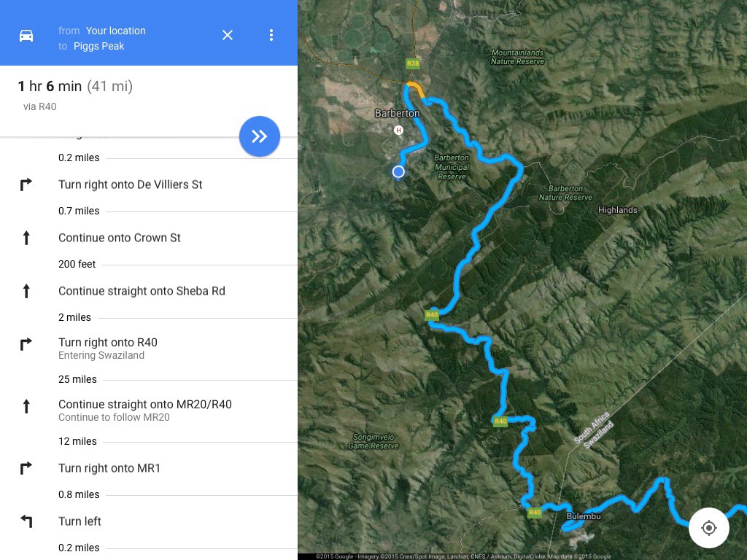Click the R38 road shield on map
The height and width of the screenshot is (560, 747).
click(x=413, y=64)
